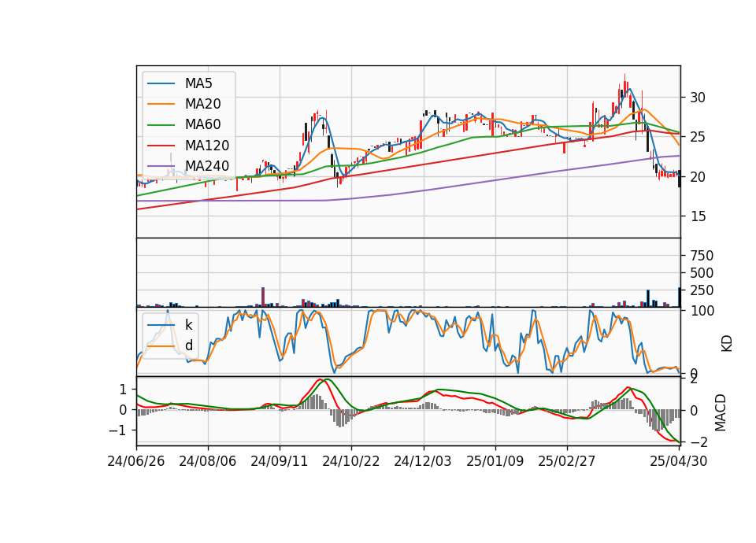Click the last volume bar at 25/04/30

tap(680, 297)
